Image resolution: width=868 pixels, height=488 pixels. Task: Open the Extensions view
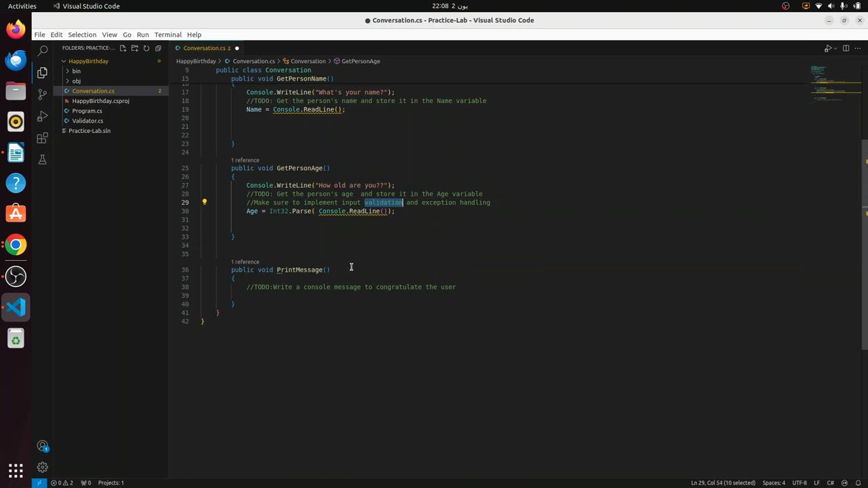click(42, 138)
